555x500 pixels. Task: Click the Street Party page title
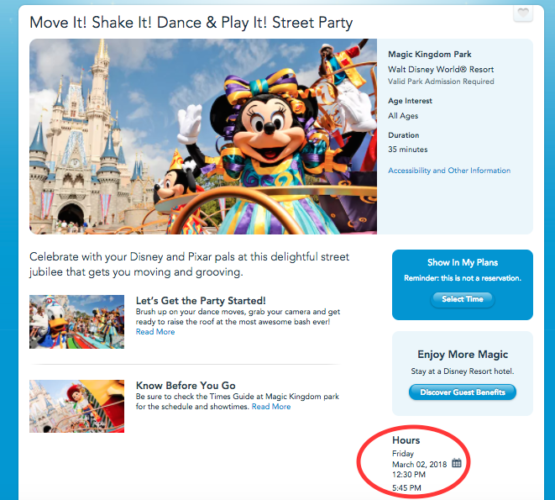coord(191,23)
